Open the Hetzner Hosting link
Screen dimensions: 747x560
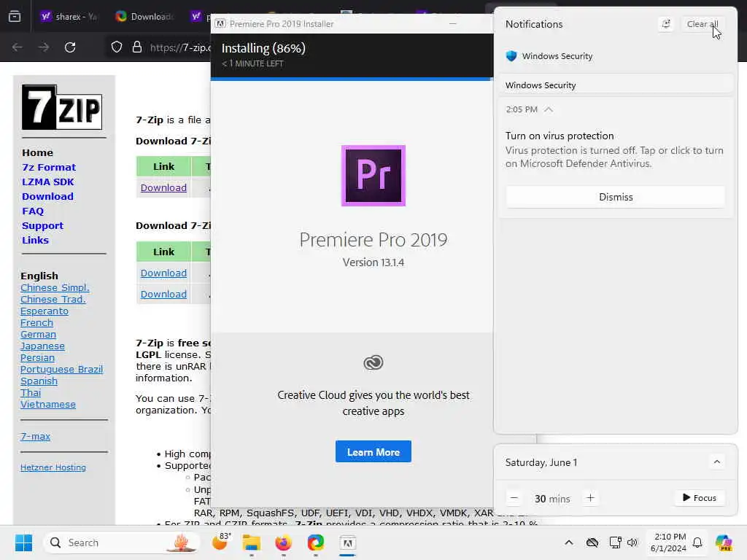pyautogui.click(x=53, y=467)
